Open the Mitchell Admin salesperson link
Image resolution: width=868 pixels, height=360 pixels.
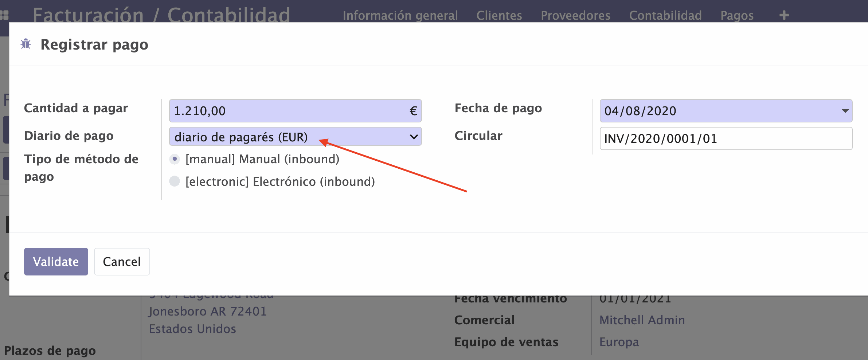click(x=642, y=320)
